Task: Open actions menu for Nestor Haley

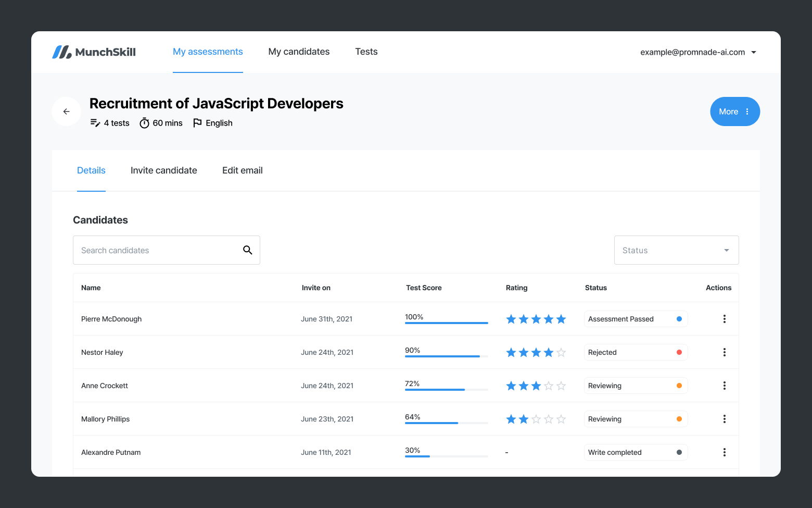Action: pos(725,352)
